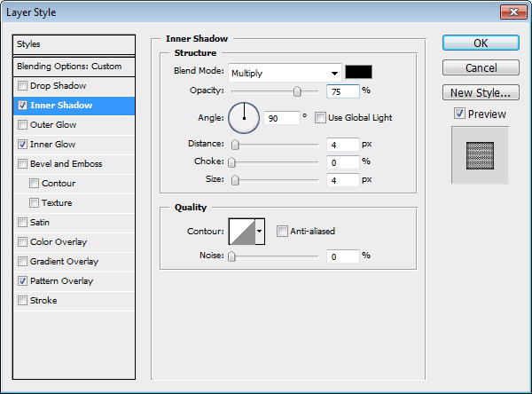
Task: Enable the Color Overlay checkbox
Action: (x=22, y=242)
